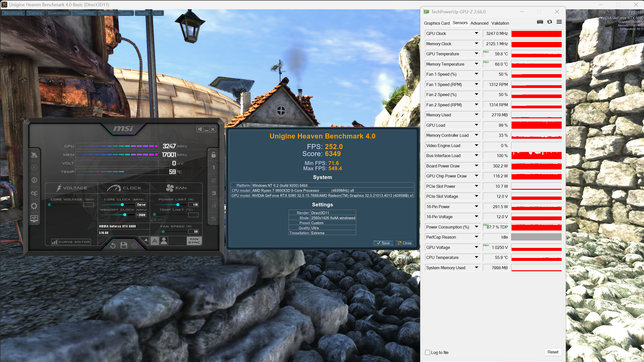
Task: Take a GPU-Z screenshot with camera icon
Action: click(x=540, y=22)
